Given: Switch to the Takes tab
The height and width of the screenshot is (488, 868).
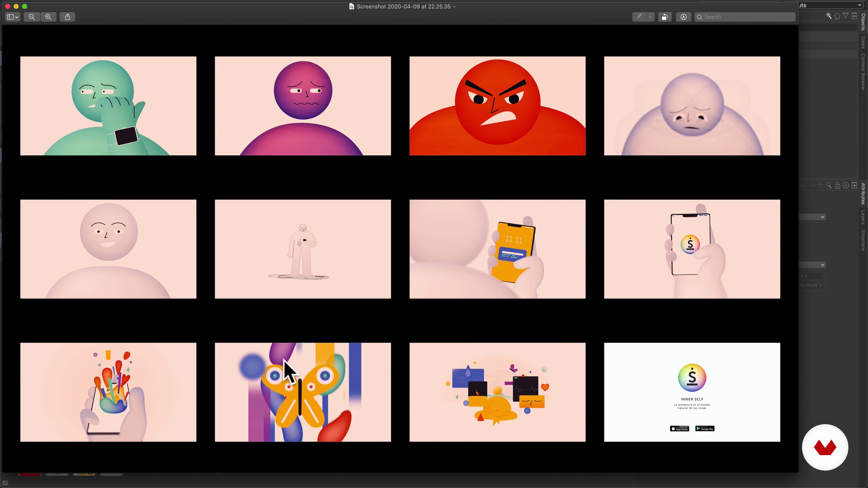Looking at the screenshot, I should (x=863, y=42).
